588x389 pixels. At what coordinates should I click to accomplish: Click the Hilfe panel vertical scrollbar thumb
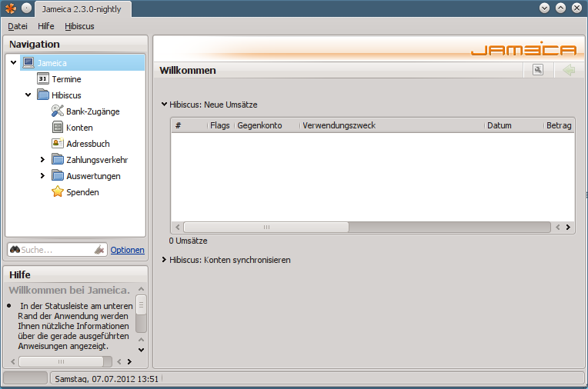pyautogui.click(x=141, y=305)
